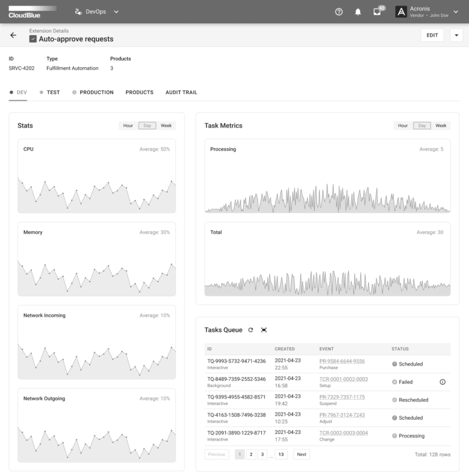The height and width of the screenshot is (476, 469).
Task: Click the EDIT button
Action: pyautogui.click(x=432, y=35)
